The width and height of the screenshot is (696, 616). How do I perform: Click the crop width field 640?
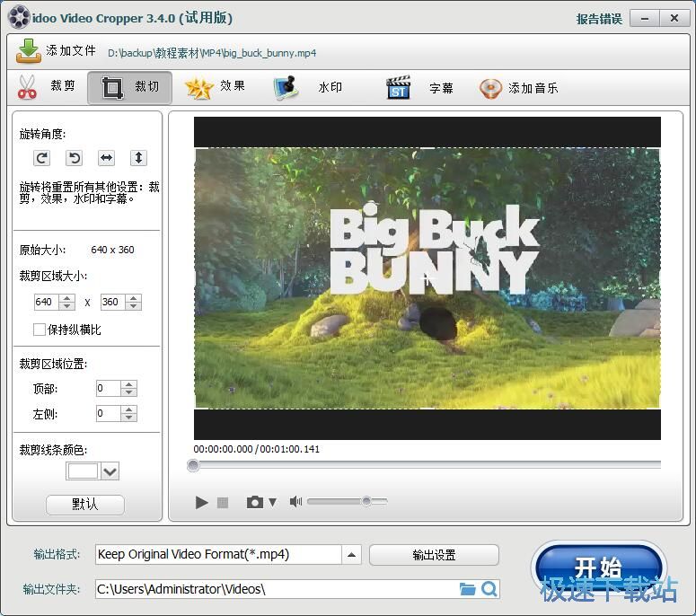(x=46, y=303)
